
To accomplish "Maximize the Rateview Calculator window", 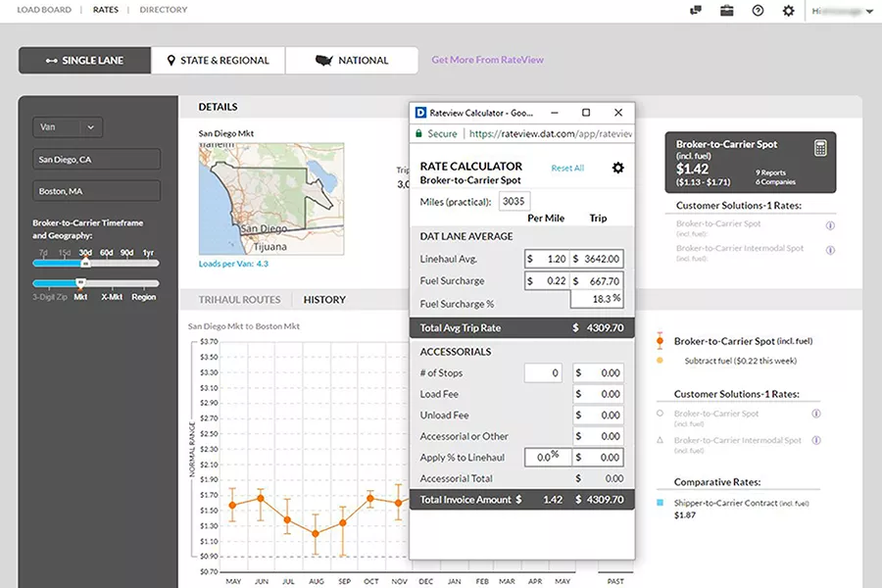I will tap(586, 113).
